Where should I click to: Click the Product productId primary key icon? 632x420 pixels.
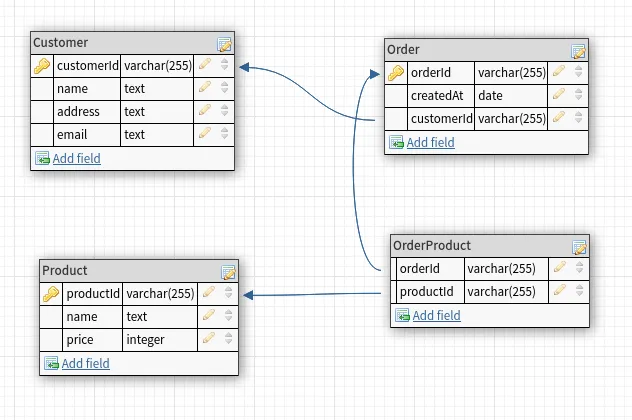pyautogui.click(x=51, y=294)
